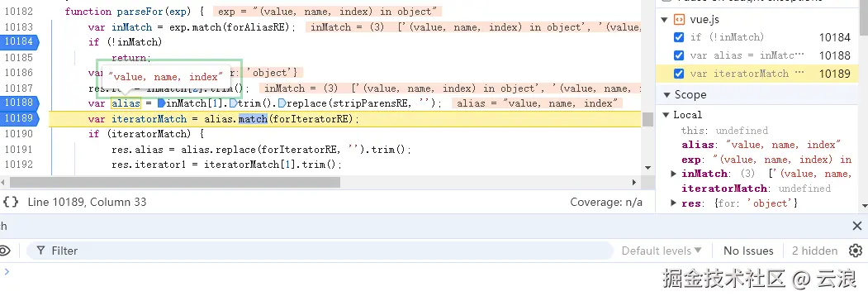Click vue.js breakpoint group label
The image size is (868, 301).
tap(705, 20)
